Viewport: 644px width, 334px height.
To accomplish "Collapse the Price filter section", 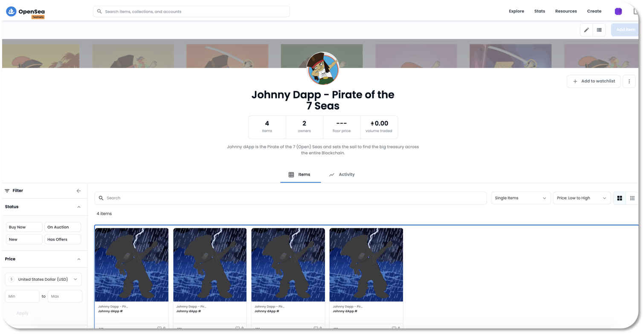I will coord(78,259).
